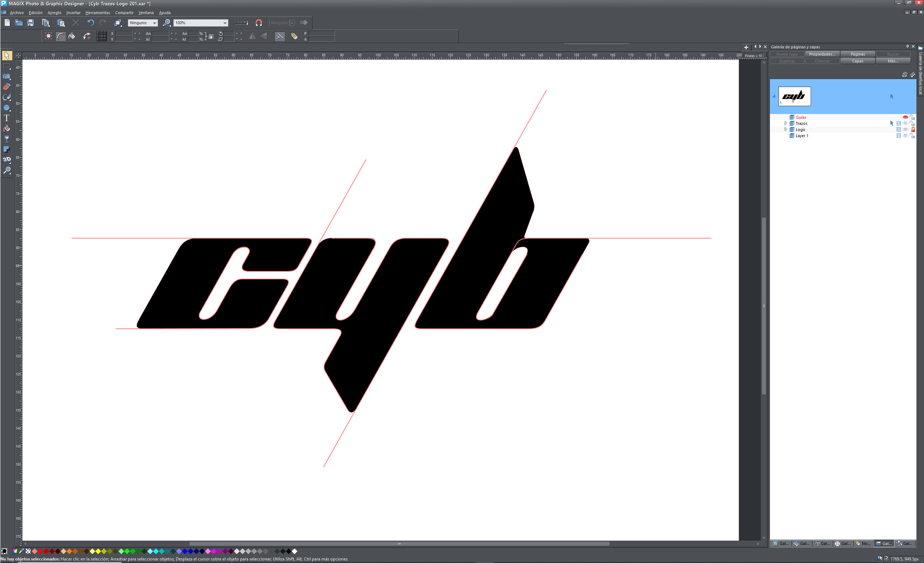Select the Photo tool in the toolbox
Image resolution: width=924 pixels, height=563 pixels.
7,76
